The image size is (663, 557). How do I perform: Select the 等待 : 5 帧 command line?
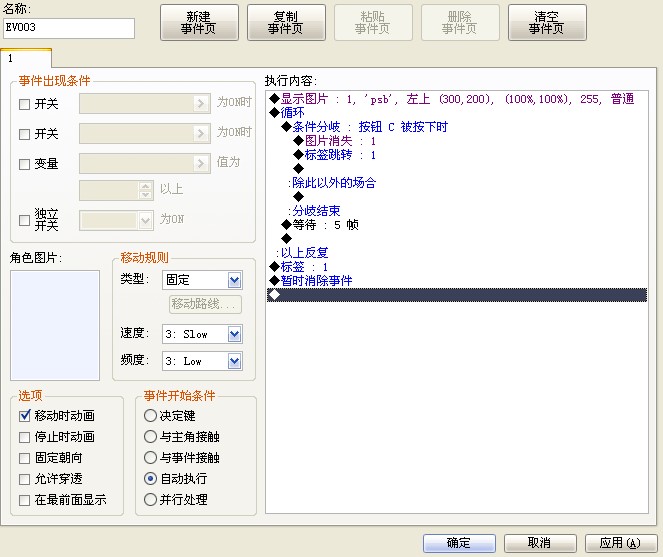[457, 225]
